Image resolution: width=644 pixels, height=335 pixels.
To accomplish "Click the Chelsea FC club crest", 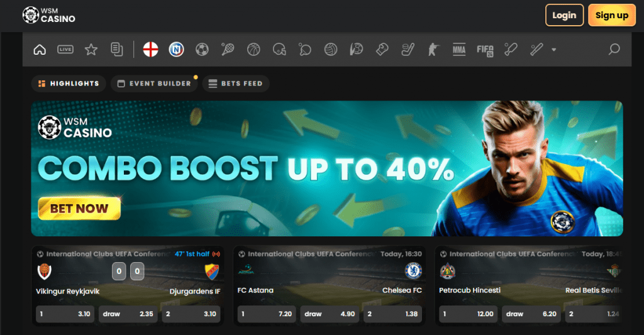I will [413, 271].
